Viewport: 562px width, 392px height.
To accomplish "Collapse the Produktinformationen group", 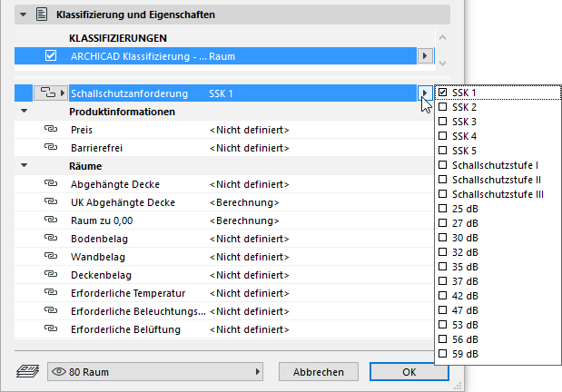I will tap(25, 112).
